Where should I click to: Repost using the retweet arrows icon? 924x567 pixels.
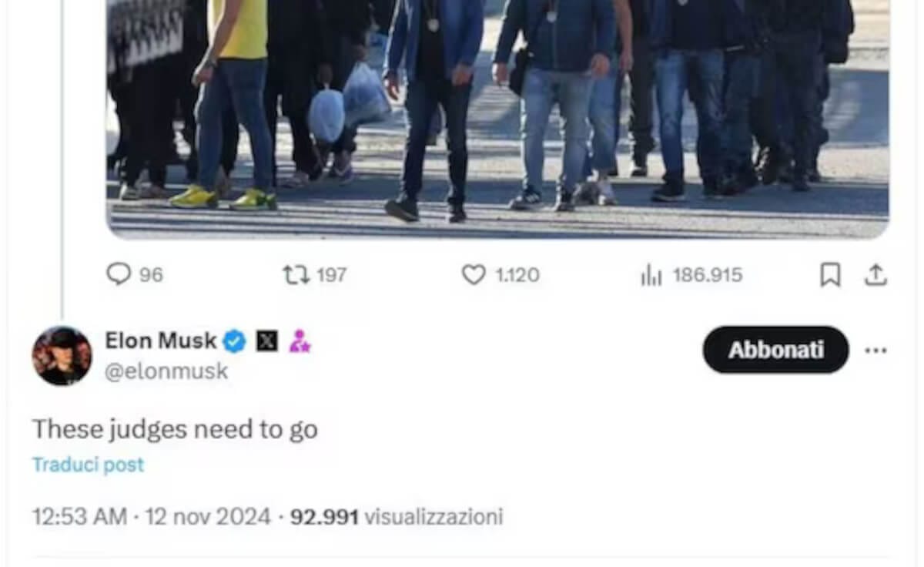point(296,274)
